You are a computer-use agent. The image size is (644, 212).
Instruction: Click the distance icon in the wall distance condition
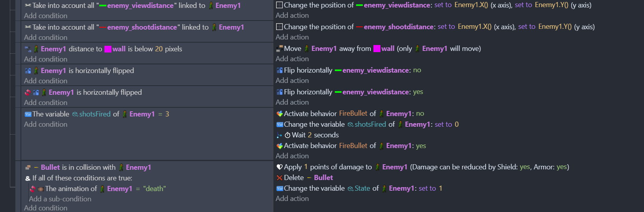click(28, 49)
